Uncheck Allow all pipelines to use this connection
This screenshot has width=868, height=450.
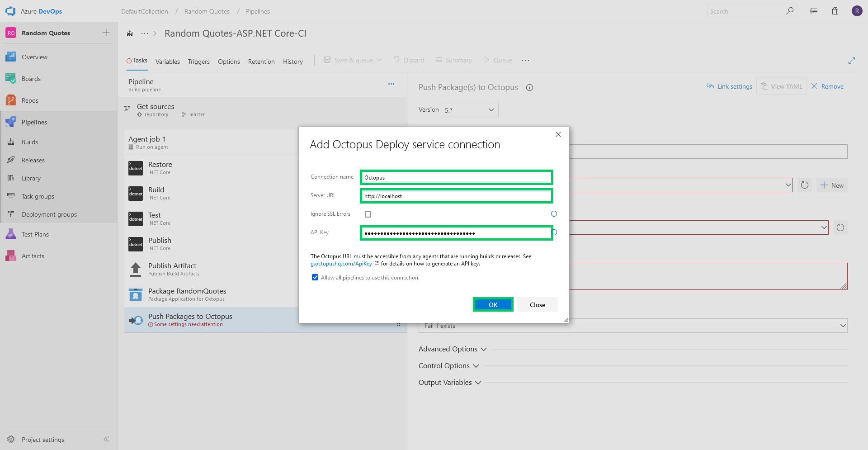(315, 277)
